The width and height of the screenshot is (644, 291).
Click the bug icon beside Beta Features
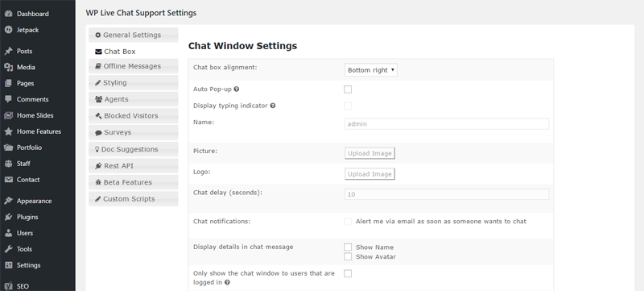97,182
